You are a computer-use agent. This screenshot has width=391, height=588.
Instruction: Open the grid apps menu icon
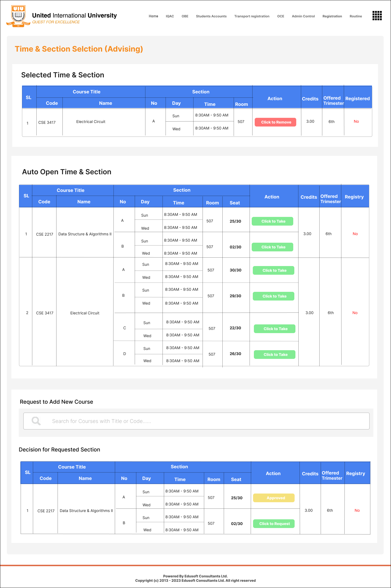point(377,16)
